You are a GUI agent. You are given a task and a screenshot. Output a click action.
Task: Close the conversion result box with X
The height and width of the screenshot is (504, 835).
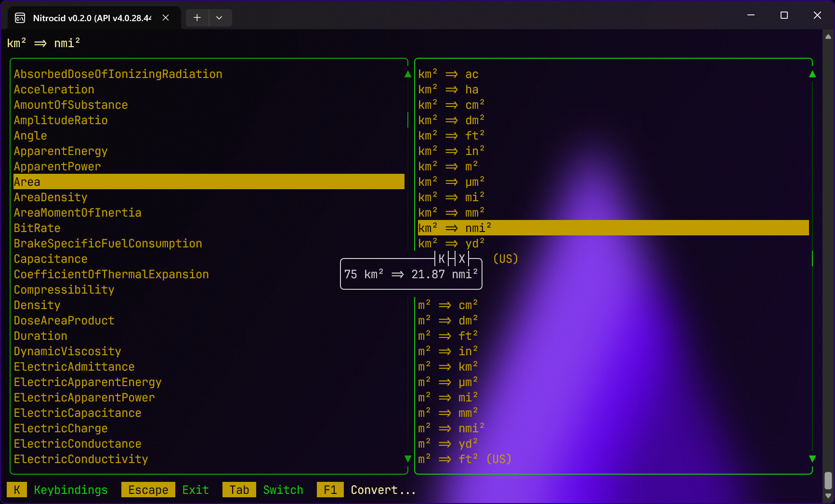pyautogui.click(x=462, y=259)
